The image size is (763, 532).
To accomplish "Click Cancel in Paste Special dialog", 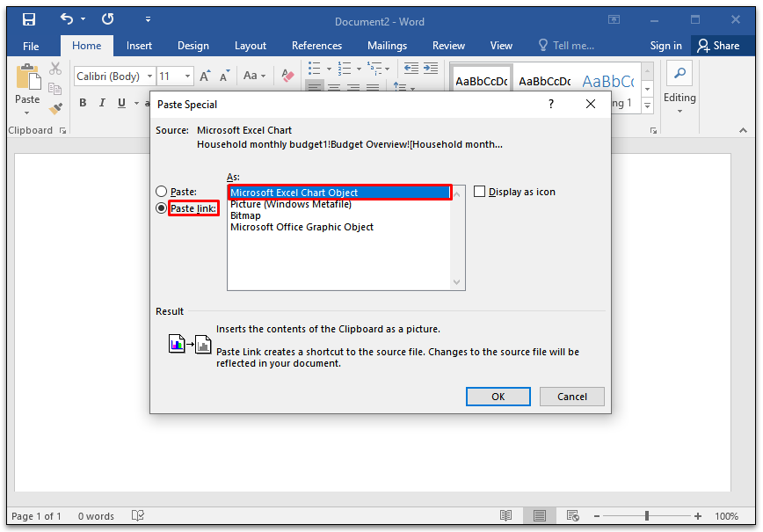I will pyautogui.click(x=571, y=397).
